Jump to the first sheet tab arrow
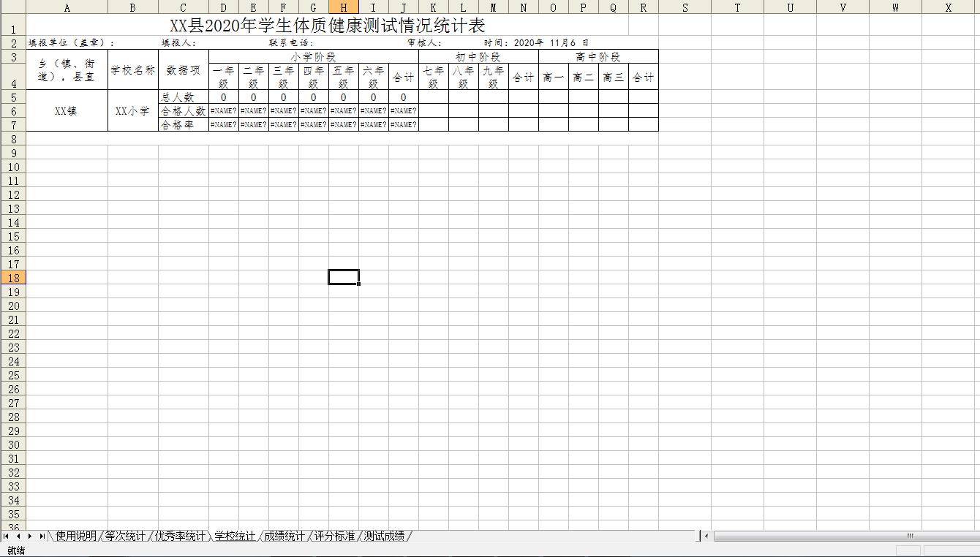The image size is (980, 557). [6, 537]
